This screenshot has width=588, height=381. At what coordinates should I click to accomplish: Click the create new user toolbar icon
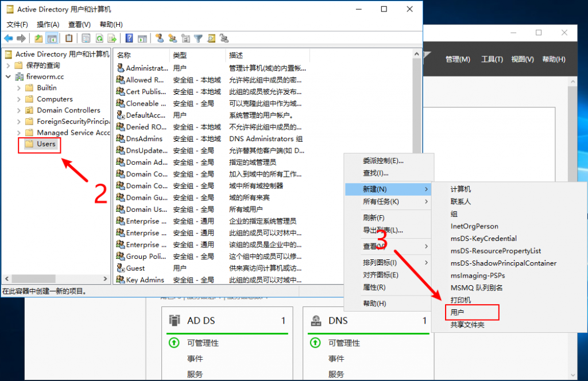click(160, 38)
